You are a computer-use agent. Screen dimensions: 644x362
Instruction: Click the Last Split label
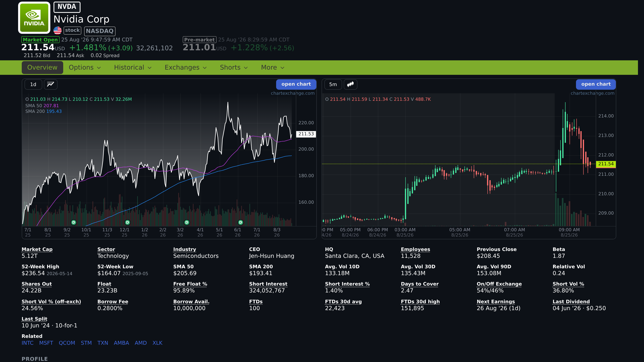(34, 319)
